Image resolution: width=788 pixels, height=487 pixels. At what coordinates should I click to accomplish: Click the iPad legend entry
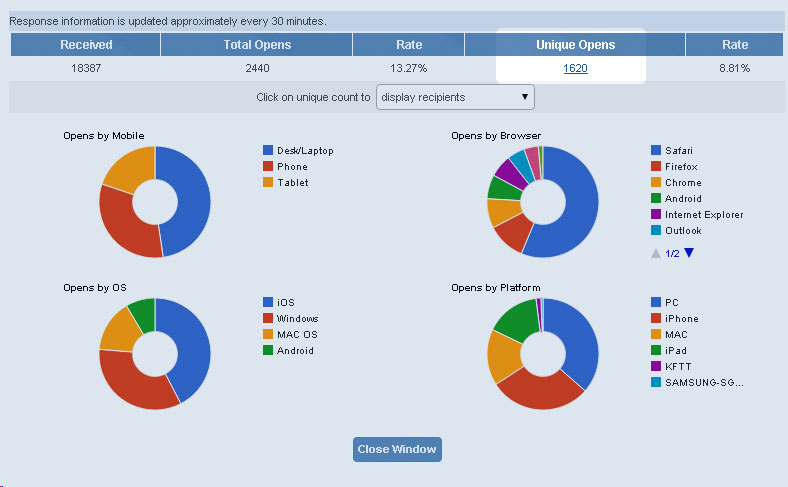point(669,351)
